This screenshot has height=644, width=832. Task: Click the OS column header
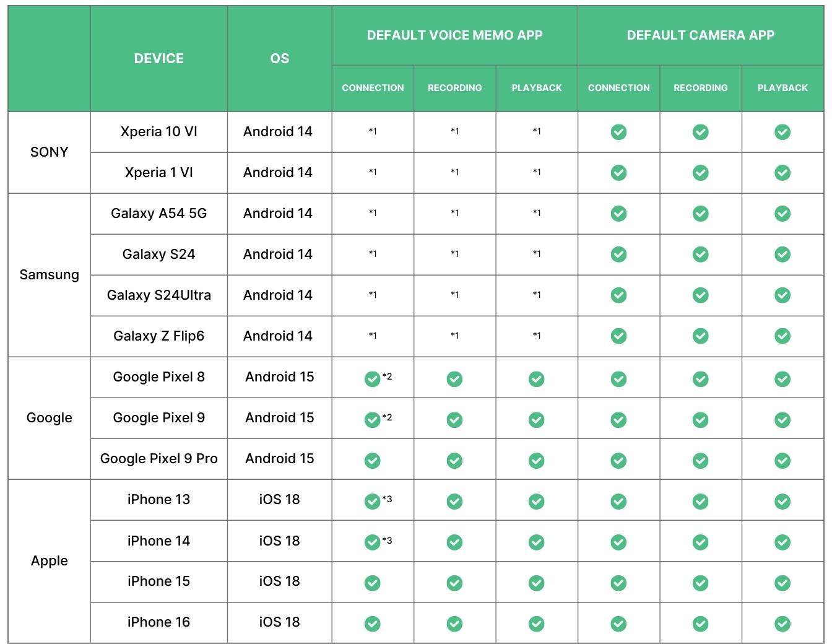point(279,59)
